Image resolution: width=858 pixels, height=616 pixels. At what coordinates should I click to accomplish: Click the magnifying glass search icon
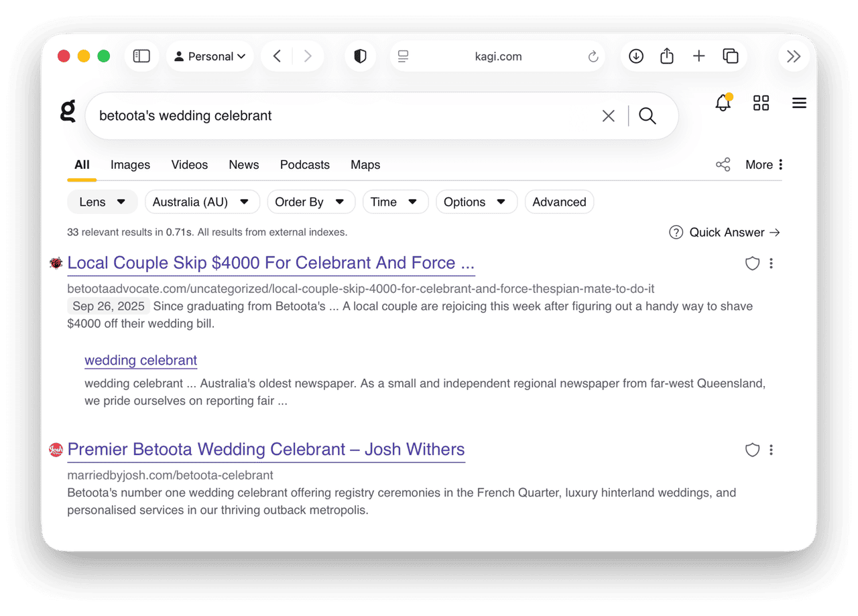point(647,116)
